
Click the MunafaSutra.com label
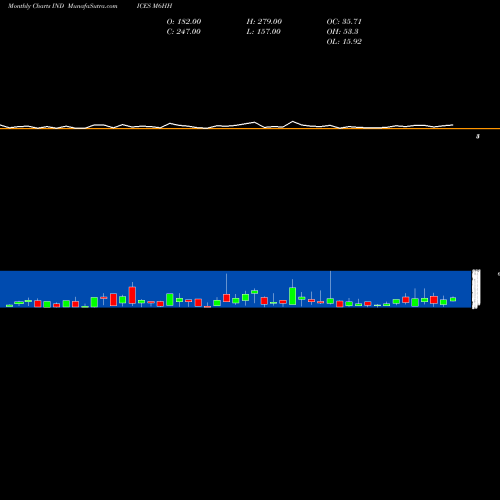coord(92,6)
